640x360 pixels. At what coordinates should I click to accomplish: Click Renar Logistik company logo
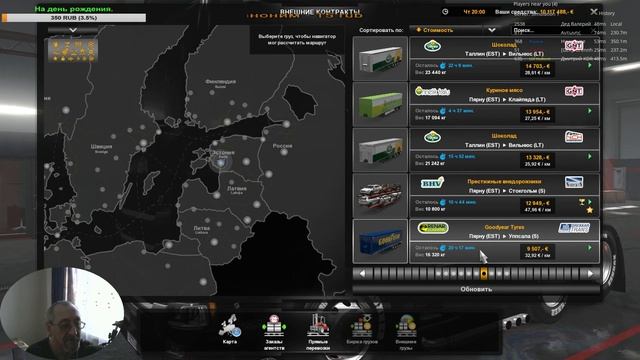[433, 228]
